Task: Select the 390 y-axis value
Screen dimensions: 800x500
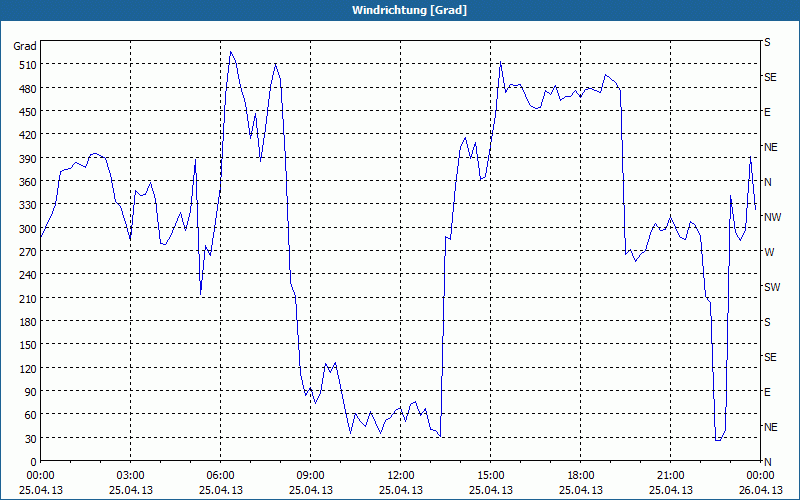Action: 28,159
